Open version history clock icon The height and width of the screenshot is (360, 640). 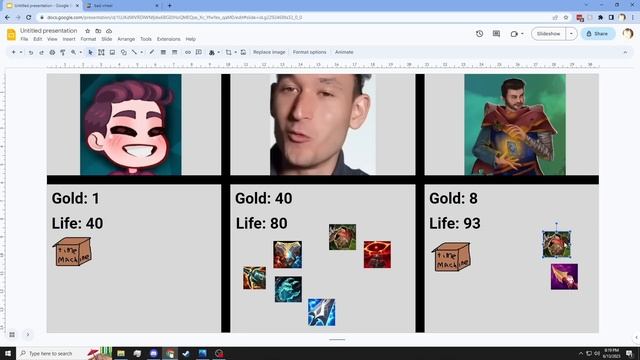480,34
